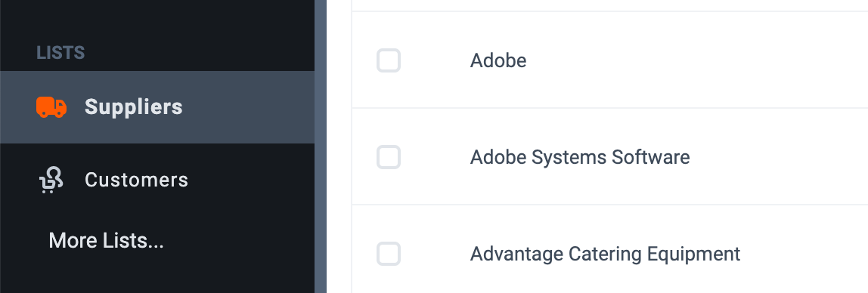Click empty space between Adobe checkbox and name
This screenshot has height=293, width=868.
435,60
